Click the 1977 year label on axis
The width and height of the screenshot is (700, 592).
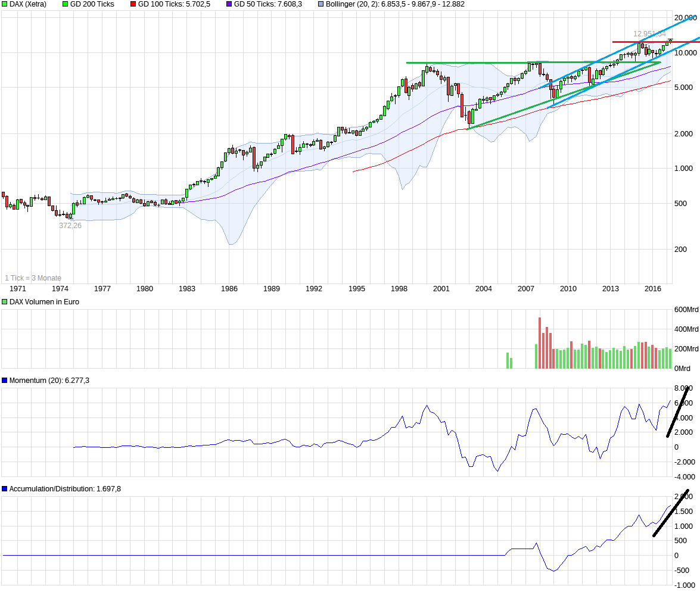102,288
